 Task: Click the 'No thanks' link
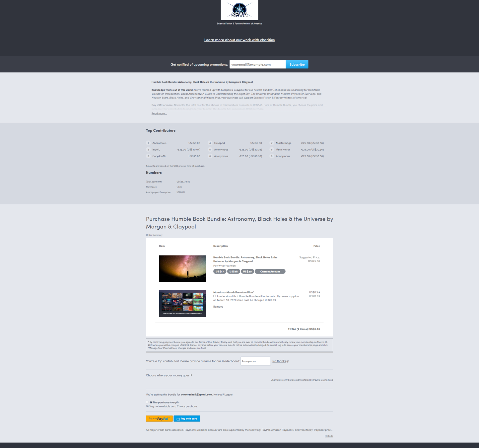point(279,361)
